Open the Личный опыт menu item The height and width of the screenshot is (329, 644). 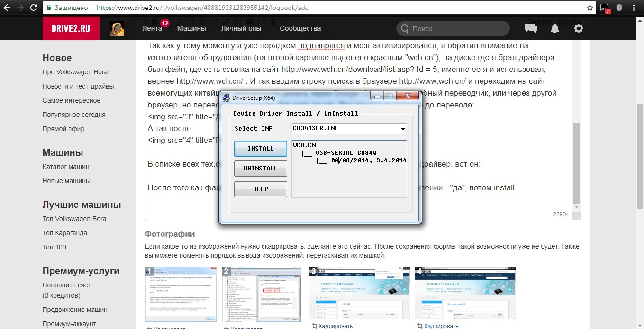coord(243,28)
